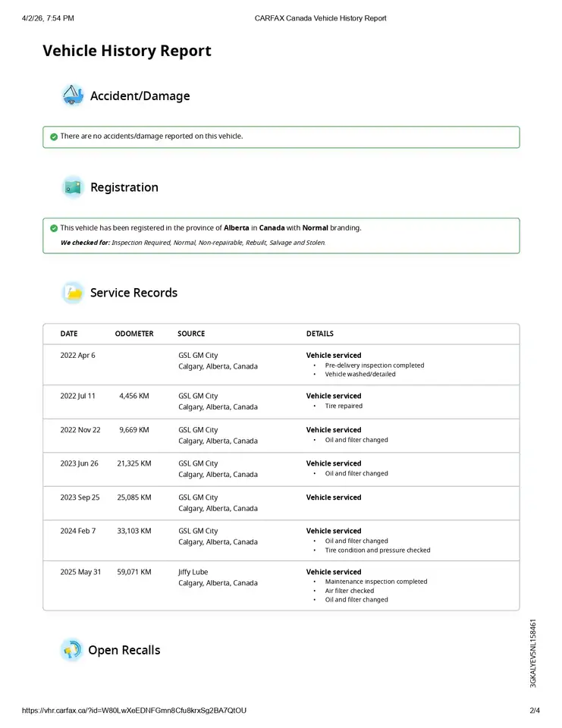Click the 2022 Nov 22 date cell
Viewport: 562px width, 728px height.
pyautogui.click(x=80, y=430)
